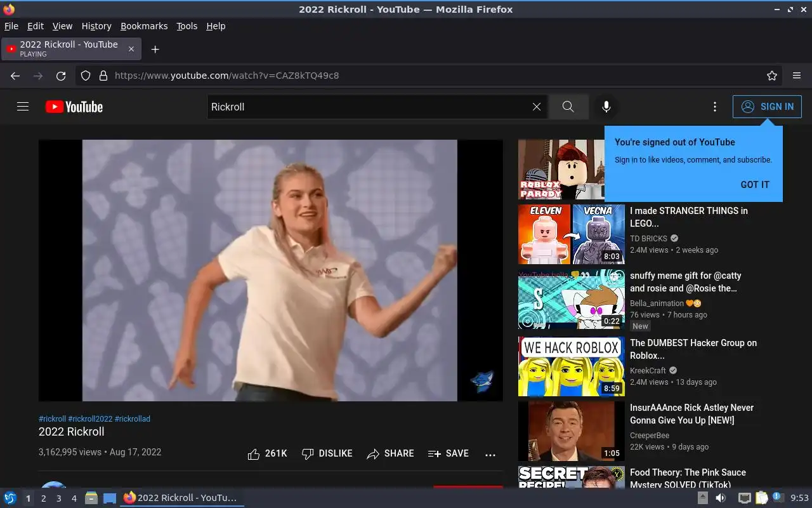Open WE HACK ROBLOX video thumbnail
This screenshot has width=812, height=508.
point(572,366)
